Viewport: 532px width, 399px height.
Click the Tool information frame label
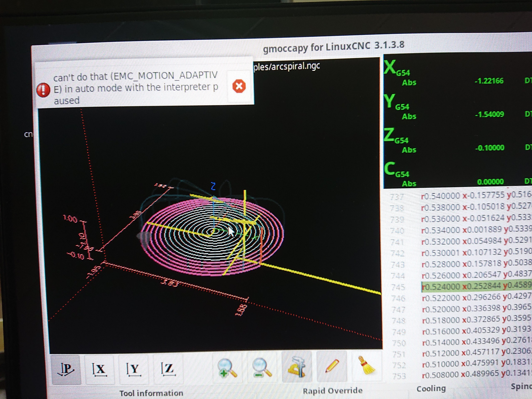pos(151,393)
